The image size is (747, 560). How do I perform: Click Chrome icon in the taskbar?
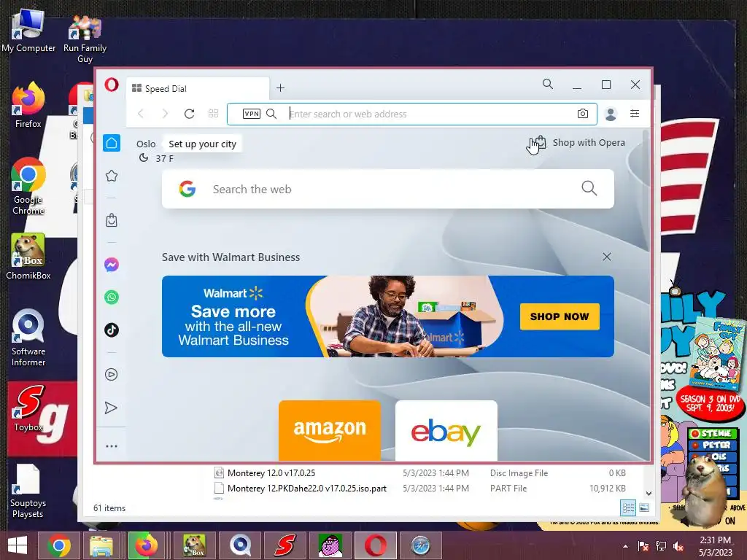coord(59,545)
